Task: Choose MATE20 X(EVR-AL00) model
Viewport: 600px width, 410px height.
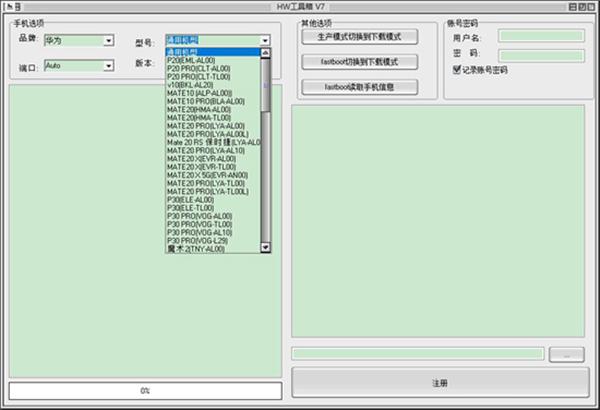Action: pyautogui.click(x=213, y=159)
